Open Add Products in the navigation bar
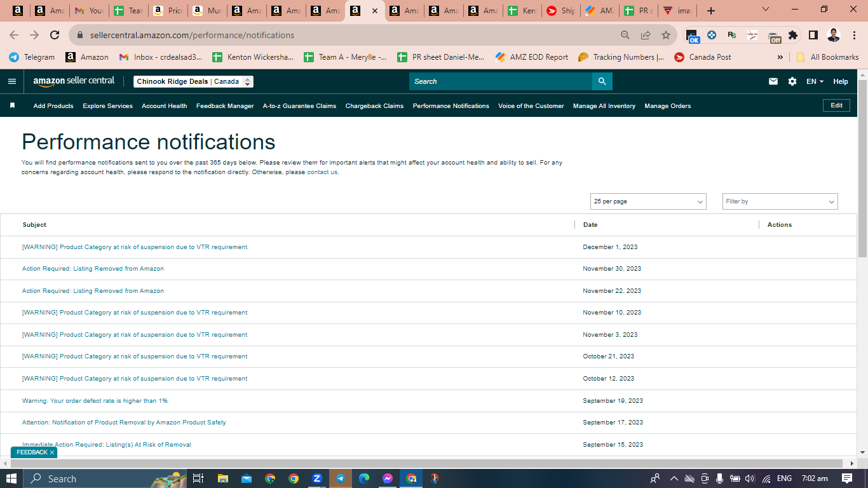The width and height of the screenshot is (868, 488). pyautogui.click(x=53, y=106)
